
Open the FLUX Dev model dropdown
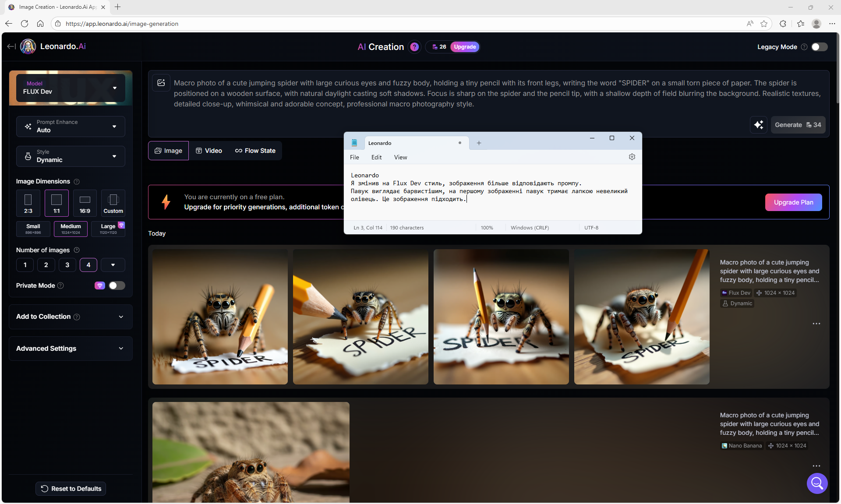71,88
